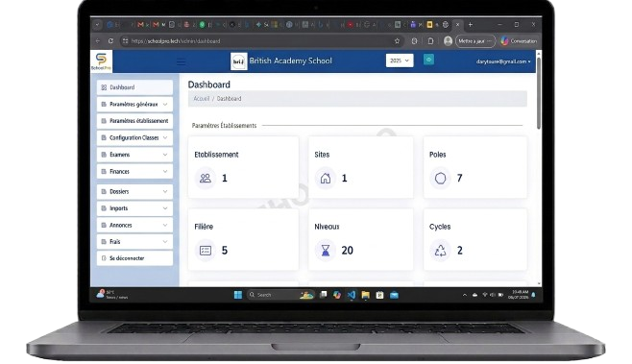Click the Accueil breadcrumb link
632x364 pixels.
pyautogui.click(x=201, y=99)
